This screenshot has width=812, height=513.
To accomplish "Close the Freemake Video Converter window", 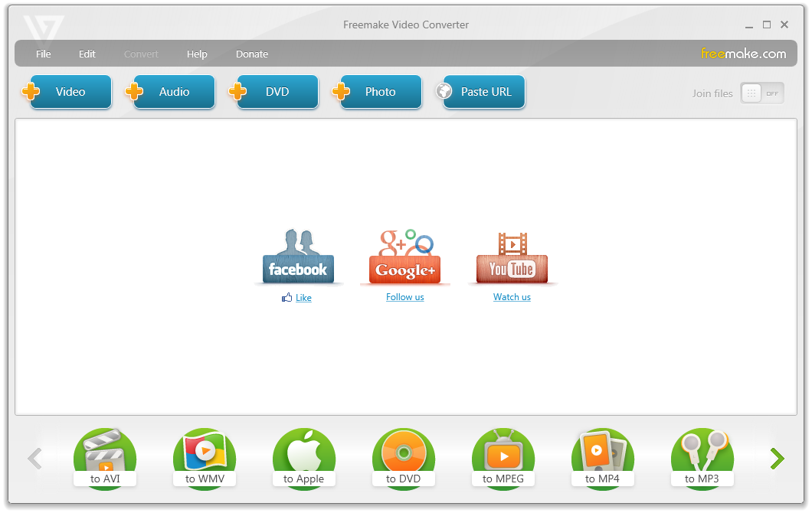I will tap(784, 25).
